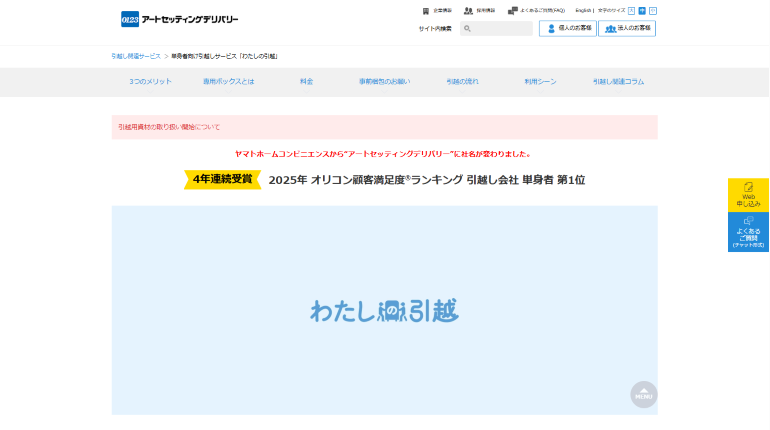Click the magnifier search icon
770x430 pixels.
coord(467,28)
